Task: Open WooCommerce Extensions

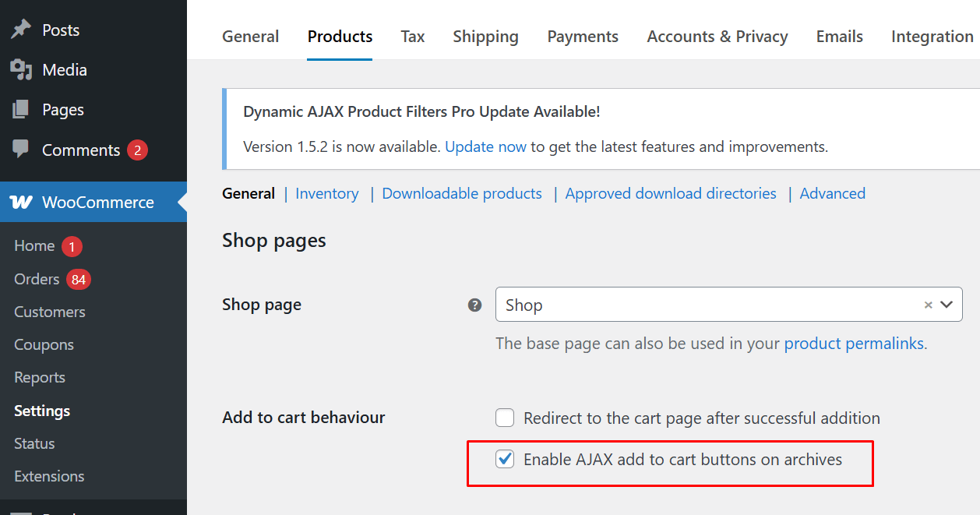Action: click(49, 476)
